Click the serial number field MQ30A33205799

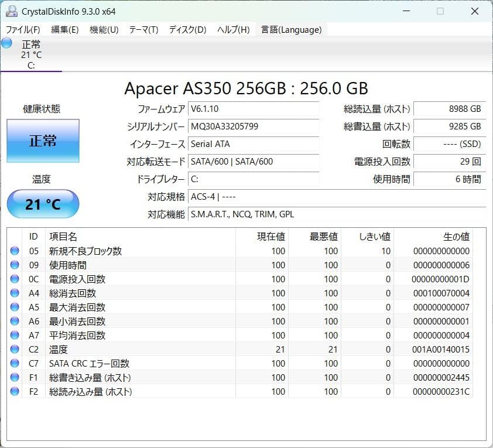(x=254, y=126)
